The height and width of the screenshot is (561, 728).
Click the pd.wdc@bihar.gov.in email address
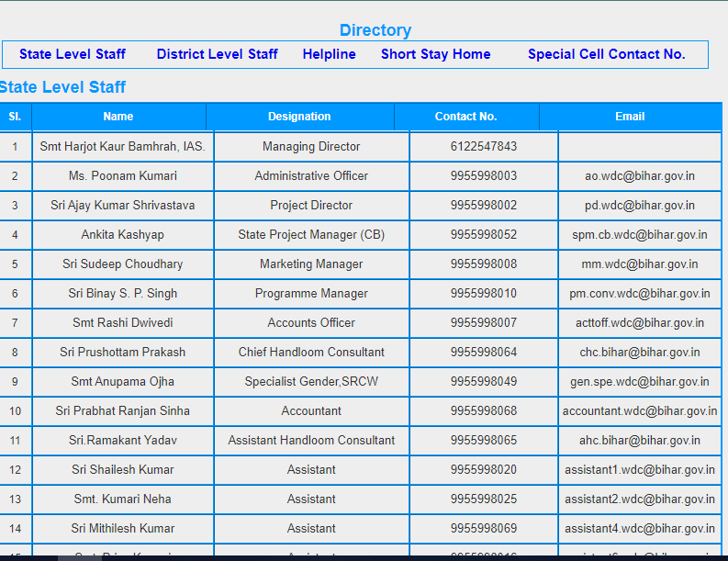(x=640, y=206)
